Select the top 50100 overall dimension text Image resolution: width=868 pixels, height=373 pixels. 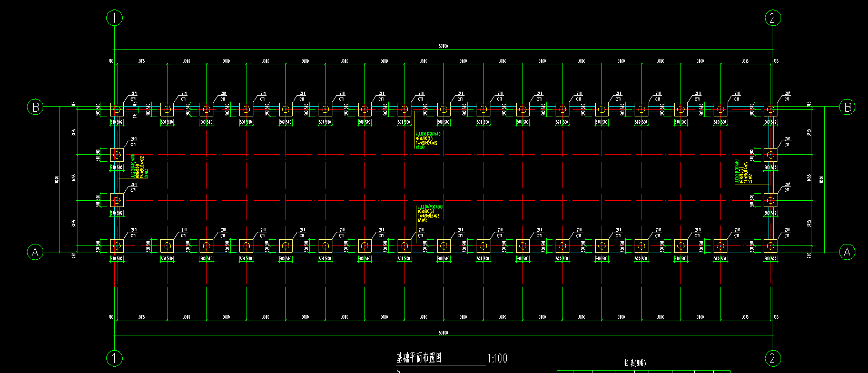(443, 46)
